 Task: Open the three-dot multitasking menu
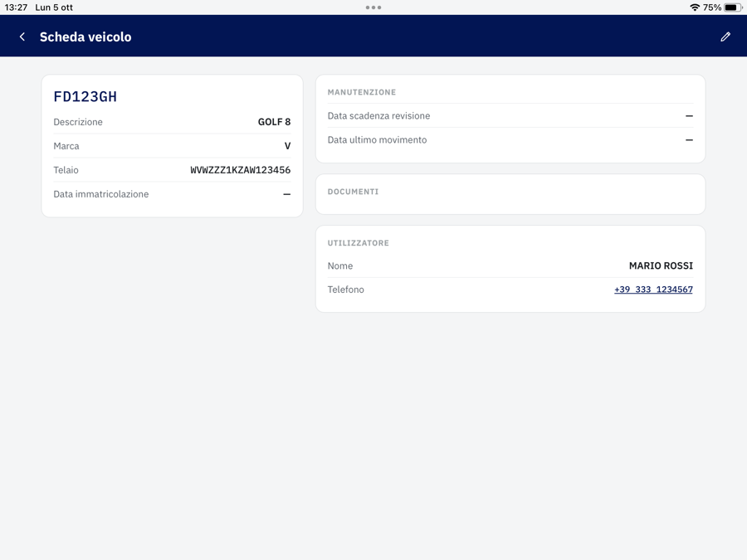[373, 7]
